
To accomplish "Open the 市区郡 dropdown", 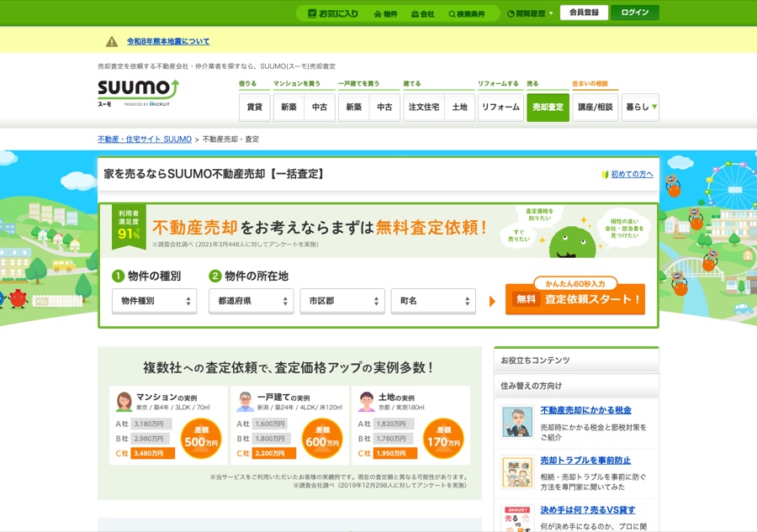I will coord(342,301).
